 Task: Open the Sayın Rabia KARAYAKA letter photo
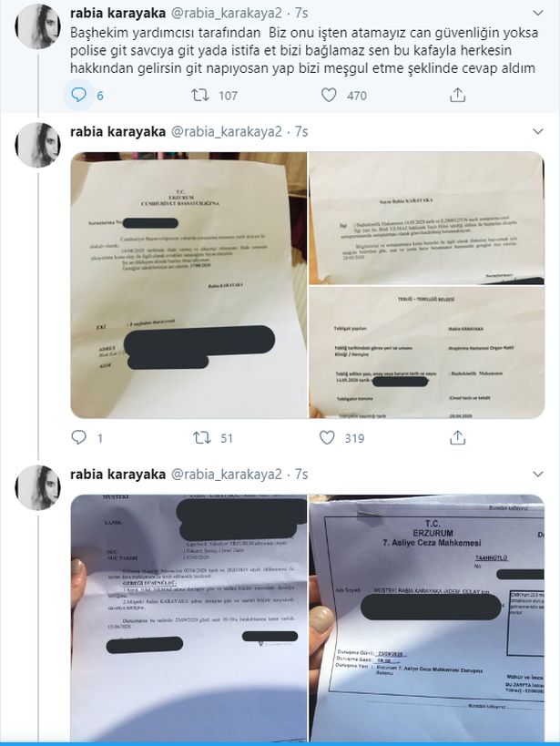pyautogui.click(x=427, y=218)
